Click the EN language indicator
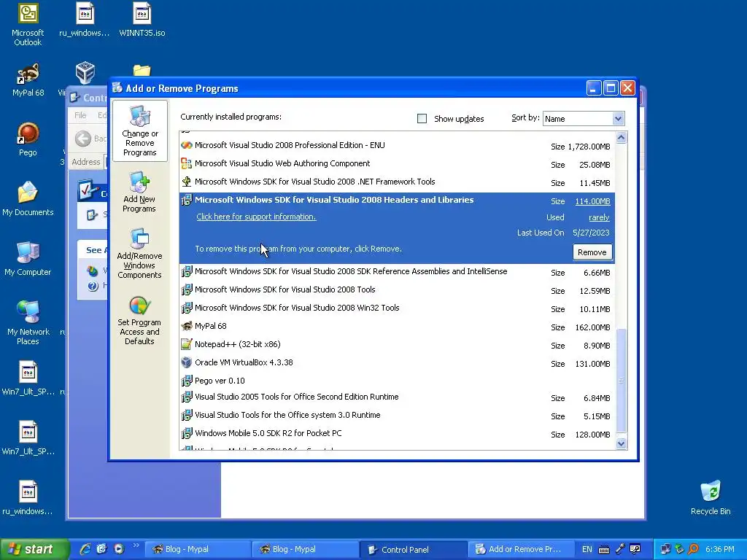The image size is (747, 560). click(587, 549)
